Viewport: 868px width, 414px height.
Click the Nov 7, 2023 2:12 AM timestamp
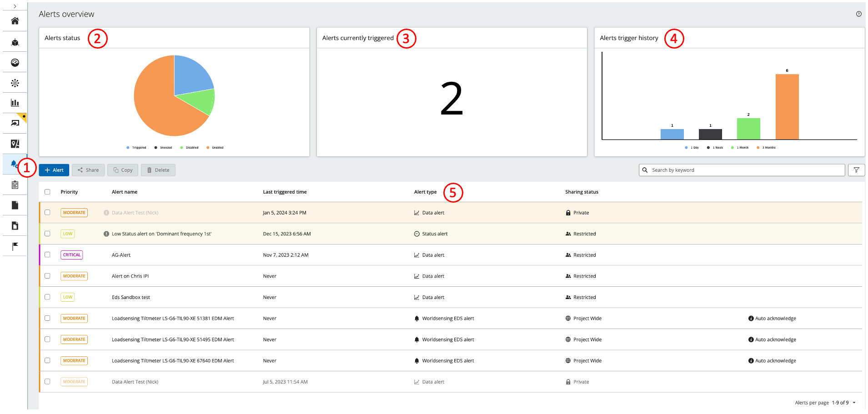coord(286,255)
